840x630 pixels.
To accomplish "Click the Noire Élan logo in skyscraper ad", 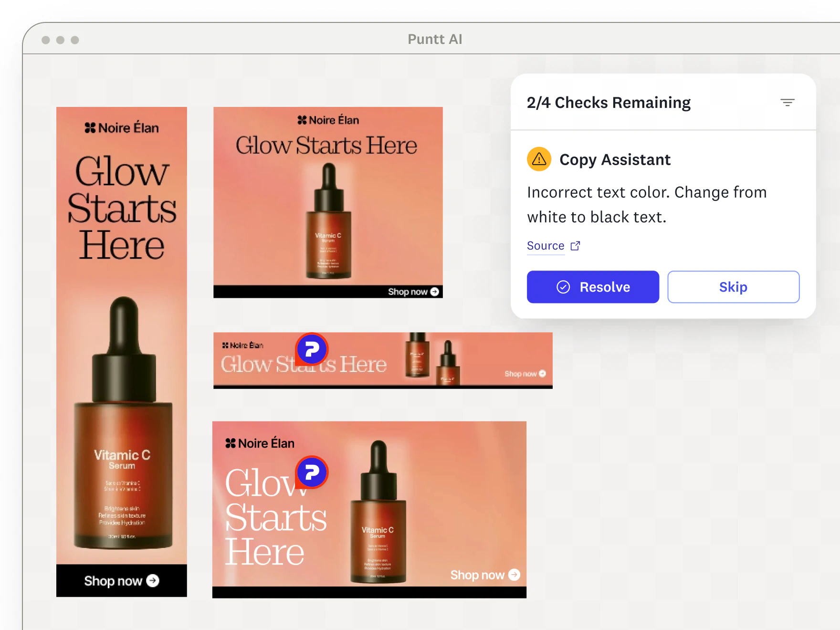I will point(122,128).
